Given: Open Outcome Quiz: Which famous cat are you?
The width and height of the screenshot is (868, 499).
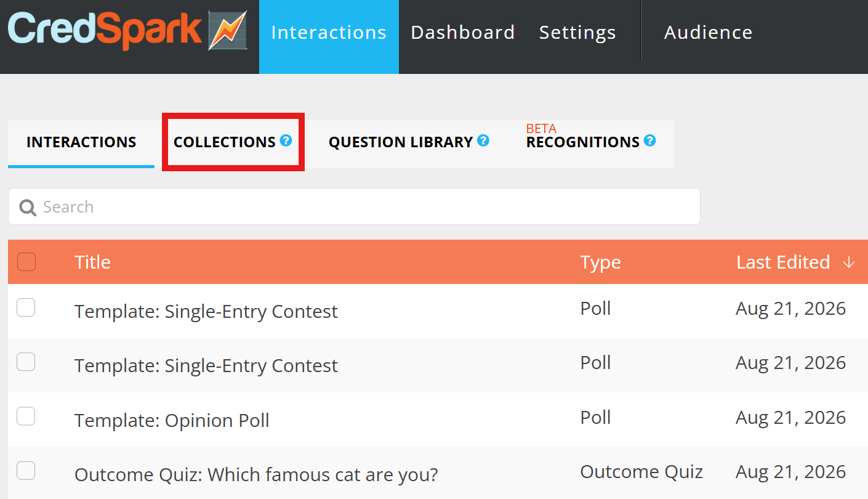Looking at the screenshot, I should (256, 475).
